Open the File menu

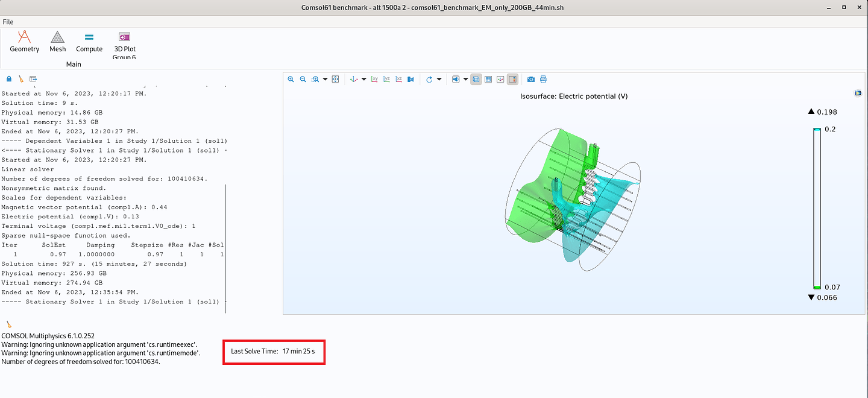(x=8, y=22)
